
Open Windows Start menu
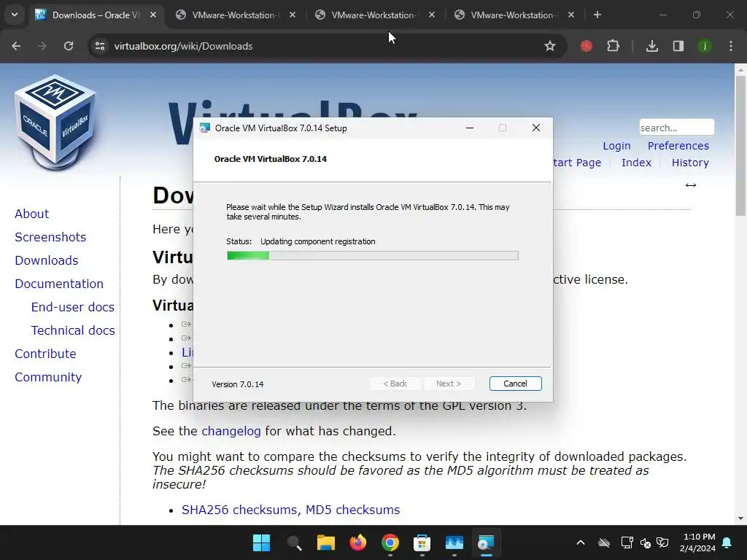pyautogui.click(x=261, y=542)
